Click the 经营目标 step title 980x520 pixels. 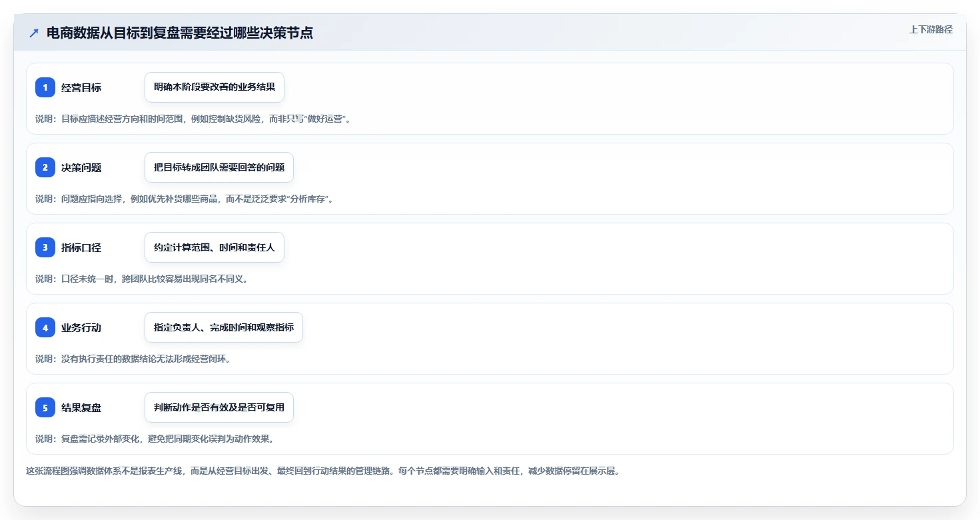pyautogui.click(x=81, y=87)
